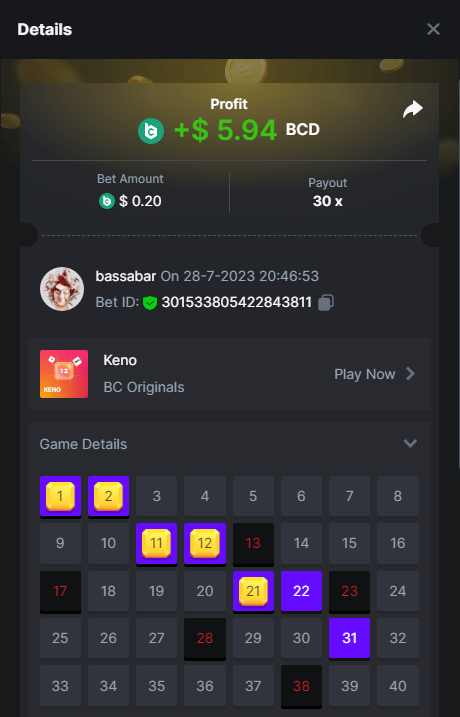Copy the Bet ID with copy icon
460x717 pixels.
(326, 302)
